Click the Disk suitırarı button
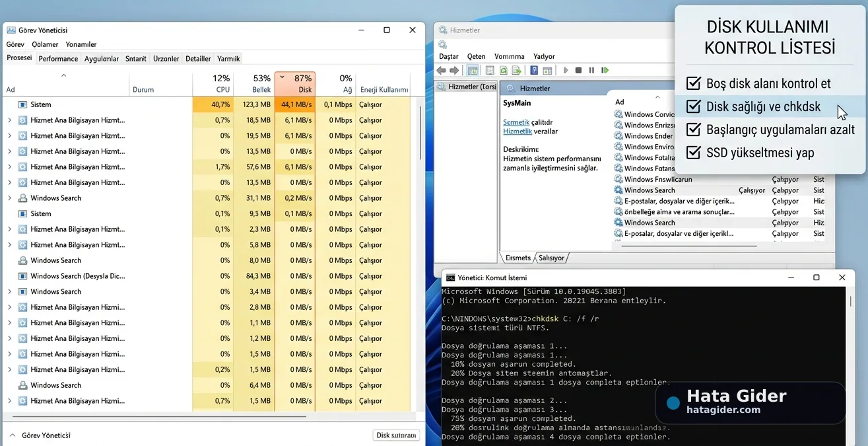Image resolution: width=868 pixels, height=446 pixels. coord(396,435)
